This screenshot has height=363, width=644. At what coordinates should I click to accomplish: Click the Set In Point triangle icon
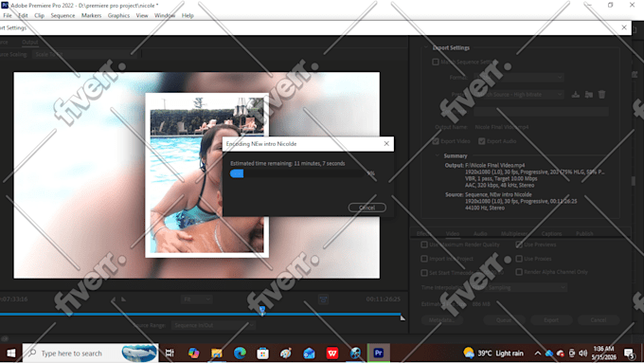(x=114, y=299)
